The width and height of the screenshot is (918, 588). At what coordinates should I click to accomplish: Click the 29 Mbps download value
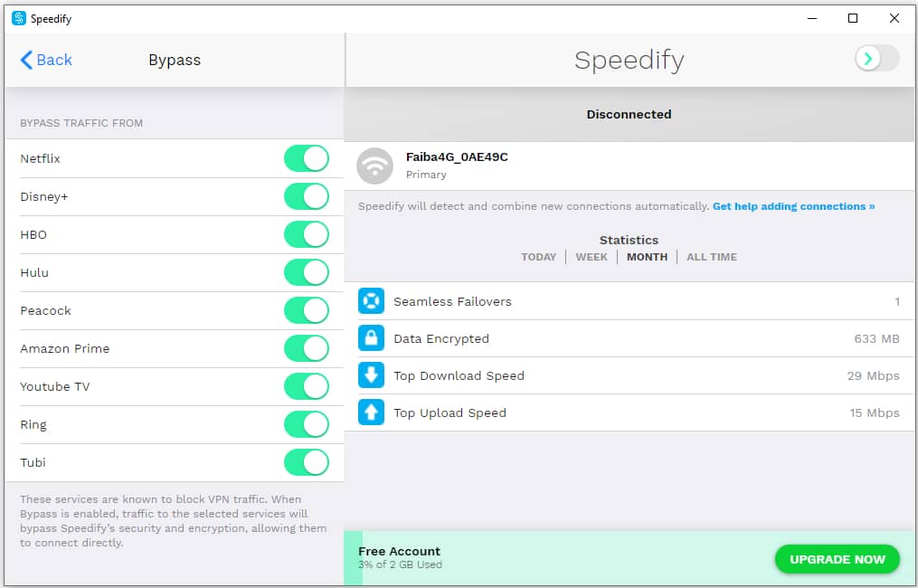(x=873, y=376)
